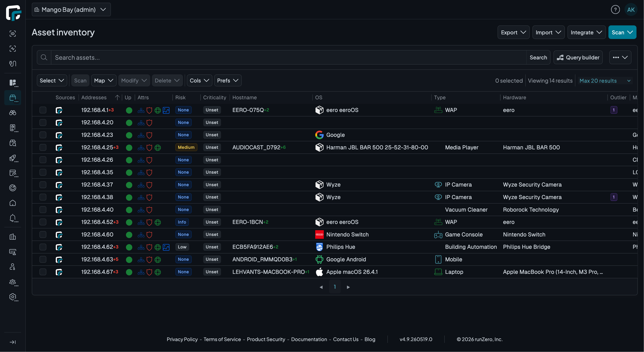This screenshot has height=352, width=644.
Task: Open the Cols dropdown
Action: pos(199,80)
